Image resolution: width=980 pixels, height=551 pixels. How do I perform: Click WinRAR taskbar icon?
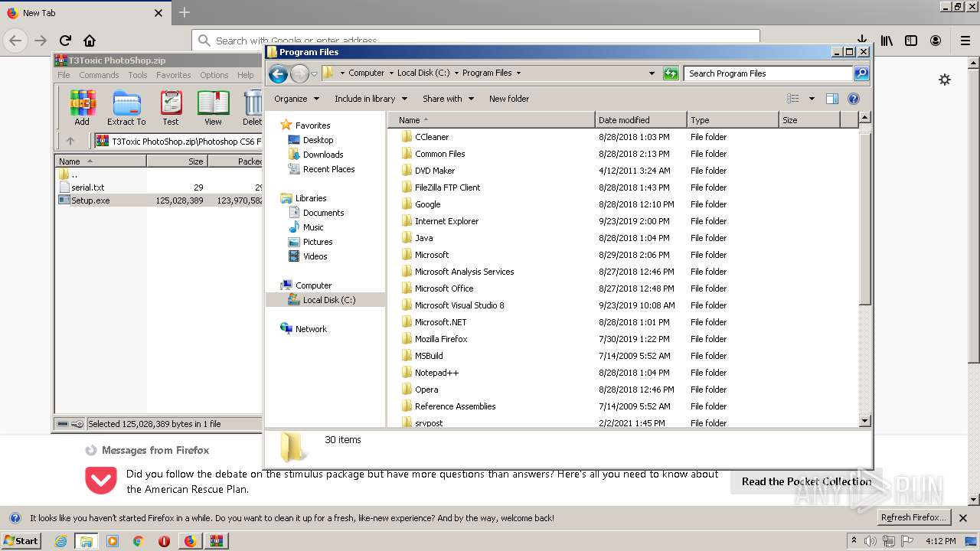216,541
